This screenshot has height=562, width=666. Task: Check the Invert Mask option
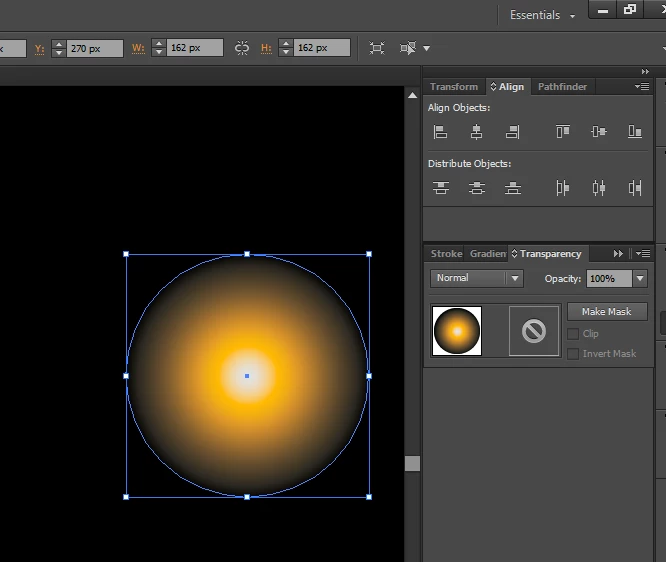[573, 354]
